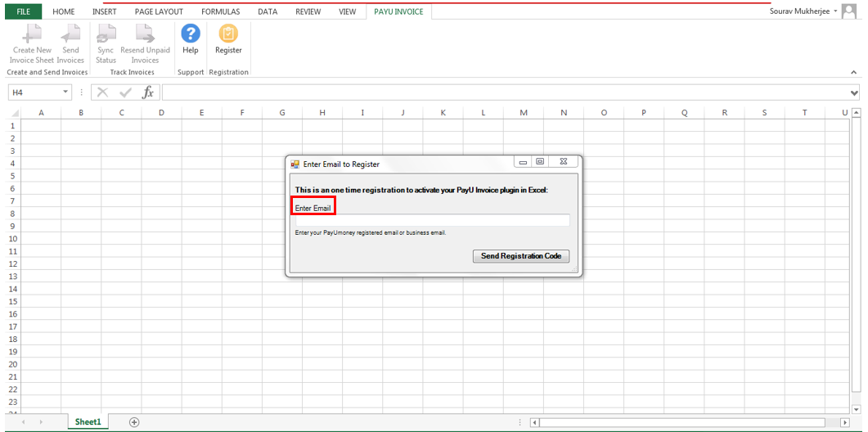Expand the formula bar
Screen dimensions: 868x432
point(855,92)
